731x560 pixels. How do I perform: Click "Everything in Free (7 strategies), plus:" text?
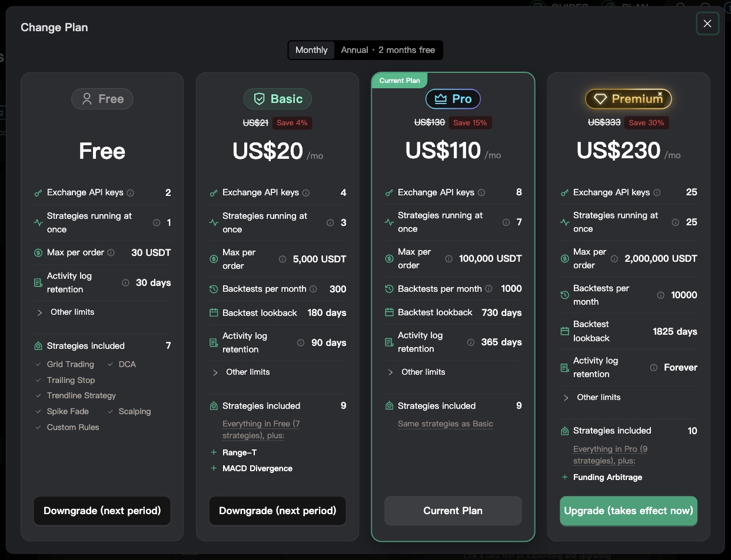(261, 430)
